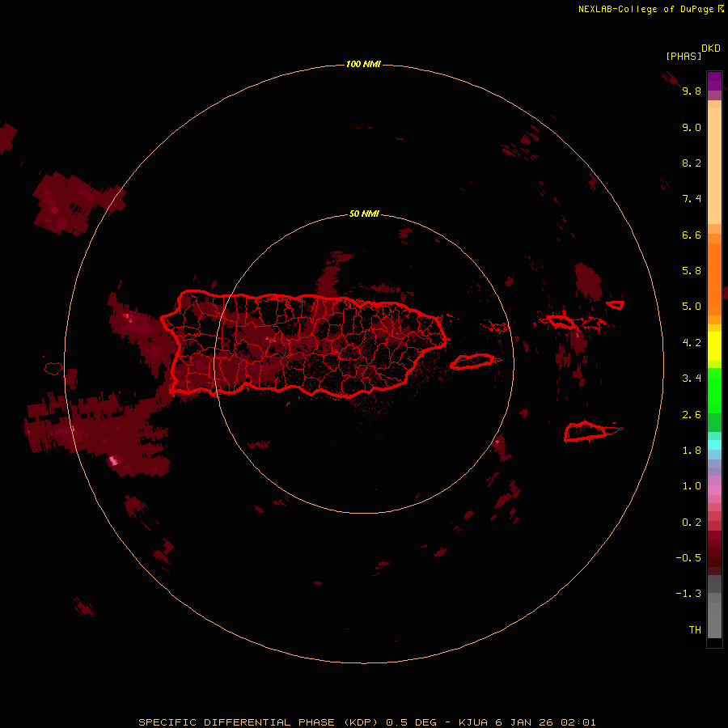This screenshot has height=728, width=728.
Task: Pick the pink segment of the color bar
Action: point(714,490)
